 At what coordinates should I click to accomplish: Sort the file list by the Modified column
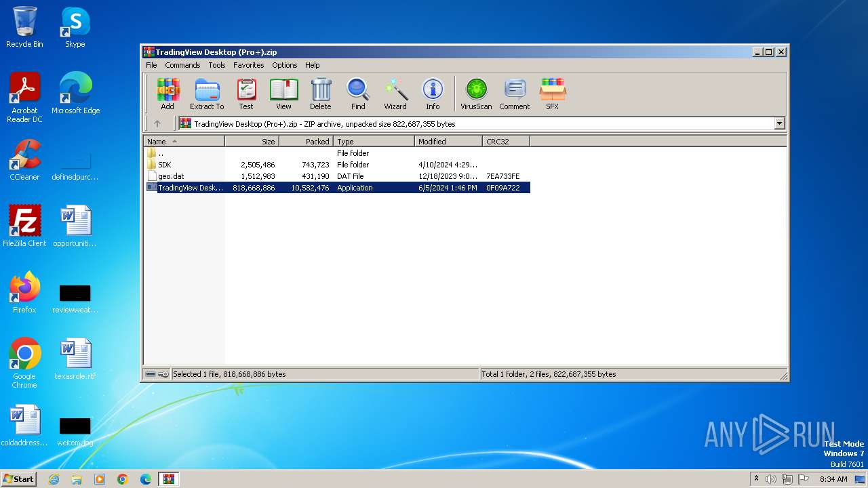(x=448, y=142)
